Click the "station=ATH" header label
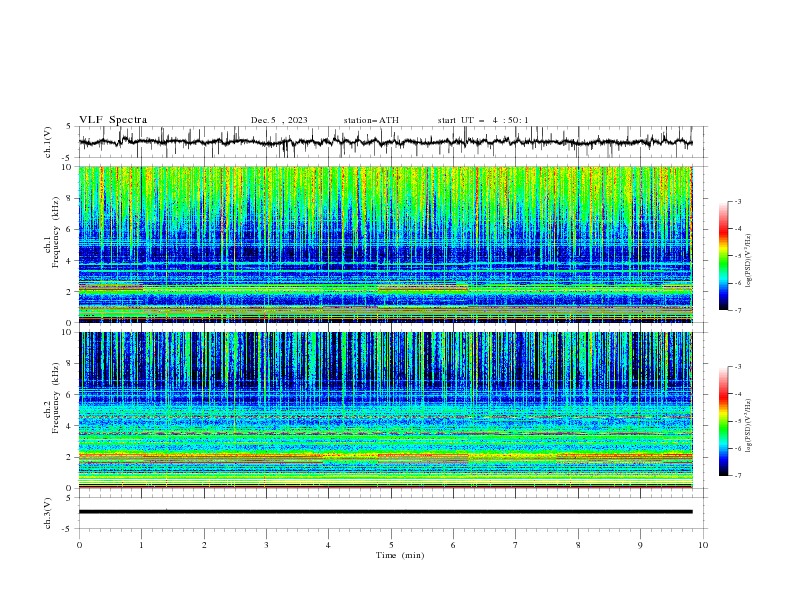792x612 pixels. pos(371,120)
